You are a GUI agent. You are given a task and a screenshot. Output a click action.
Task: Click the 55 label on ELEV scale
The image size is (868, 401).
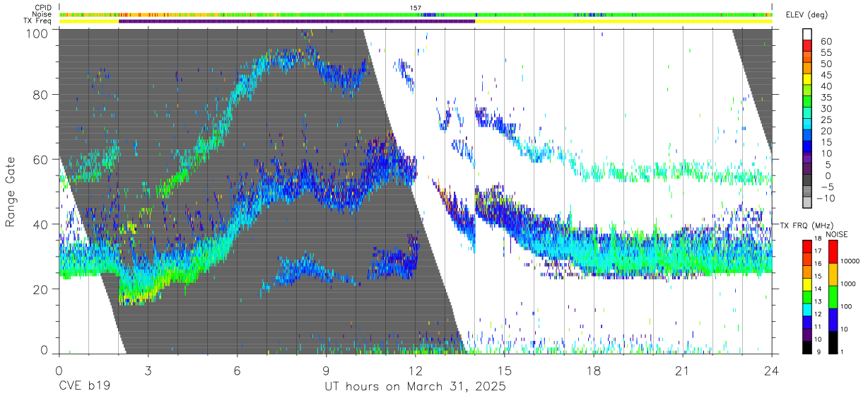(x=825, y=52)
